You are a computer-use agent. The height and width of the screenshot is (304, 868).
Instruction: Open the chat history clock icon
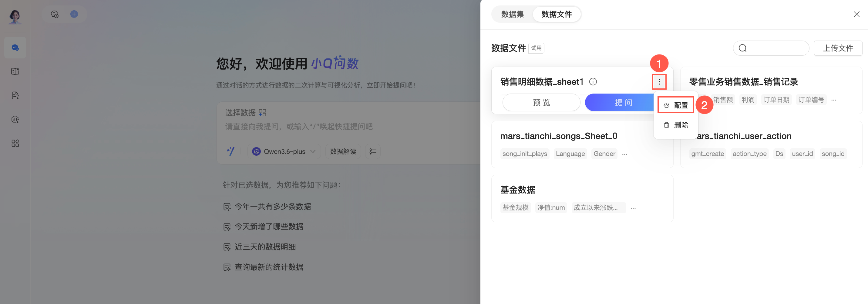(55, 14)
